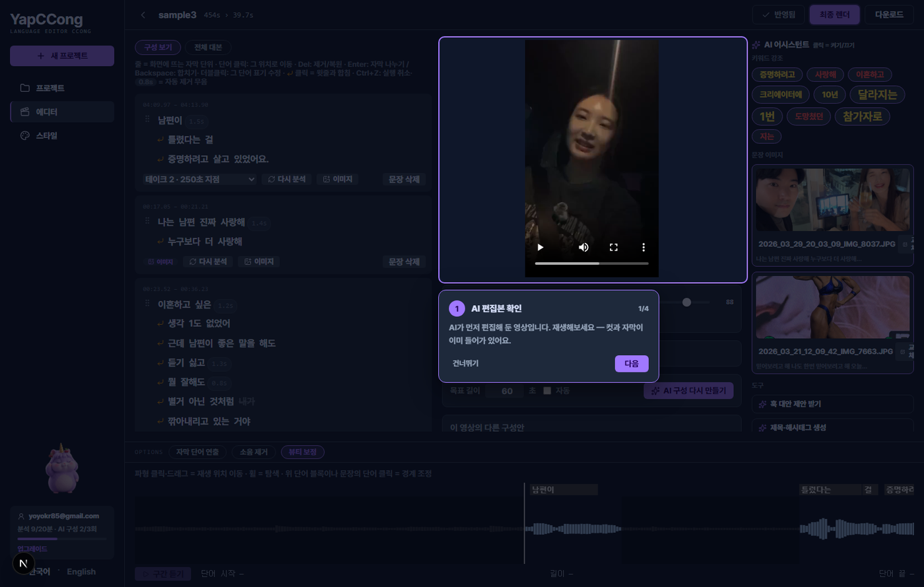The height and width of the screenshot is (587, 924).
Task: Toggle 자막 단어 연출 option
Action: point(197,452)
